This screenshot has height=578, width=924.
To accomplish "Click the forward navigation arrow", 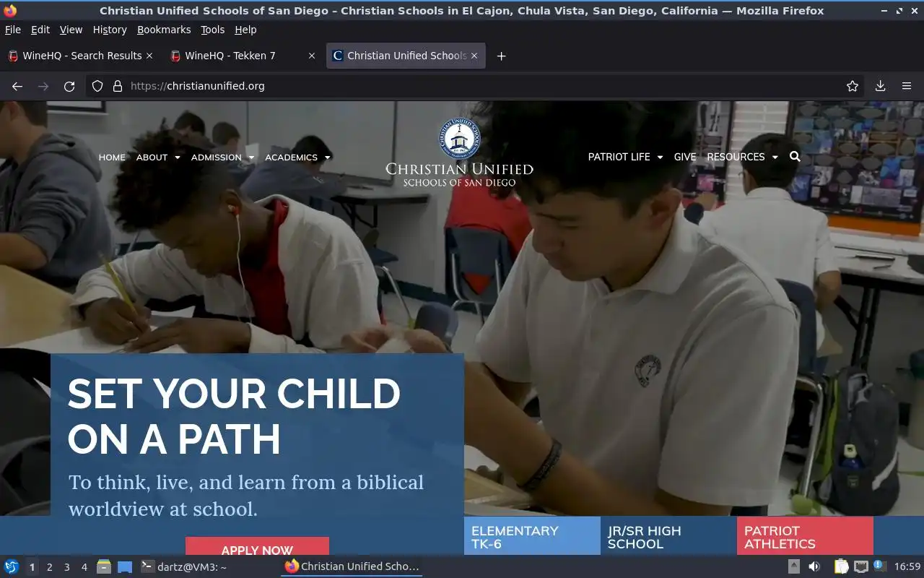I will (43, 86).
